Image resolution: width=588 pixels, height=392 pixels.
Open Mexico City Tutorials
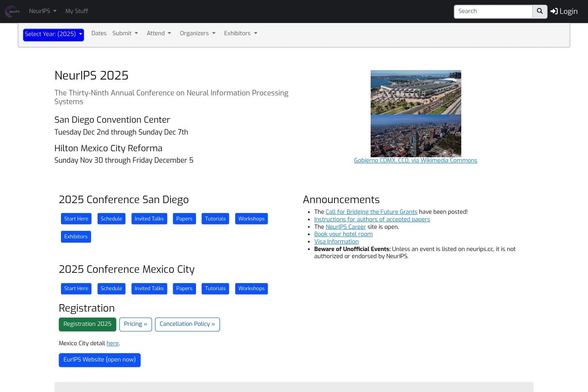coord(215,289)
